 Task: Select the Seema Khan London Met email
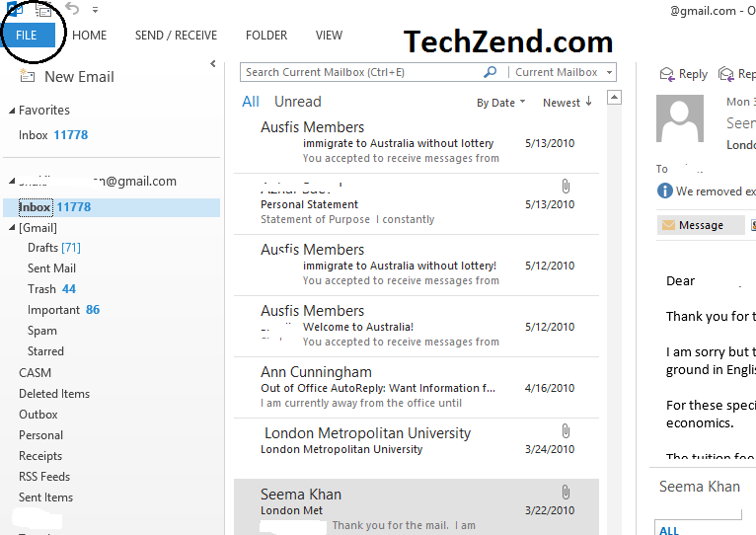(x=416, y=506)
